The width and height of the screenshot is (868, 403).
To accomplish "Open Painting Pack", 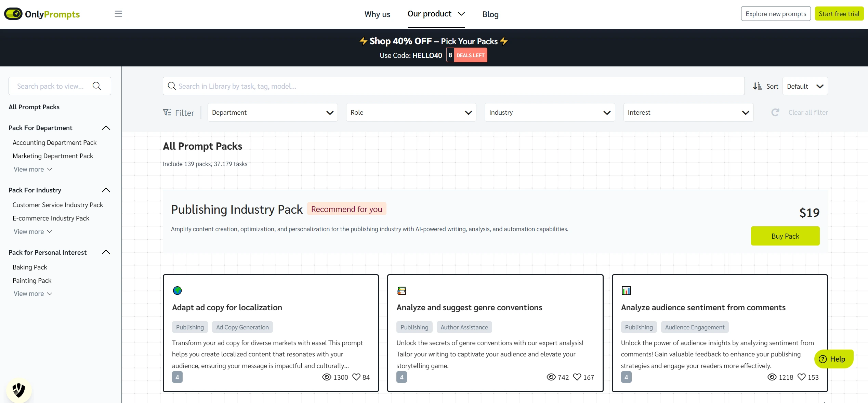I will [32, 280].
